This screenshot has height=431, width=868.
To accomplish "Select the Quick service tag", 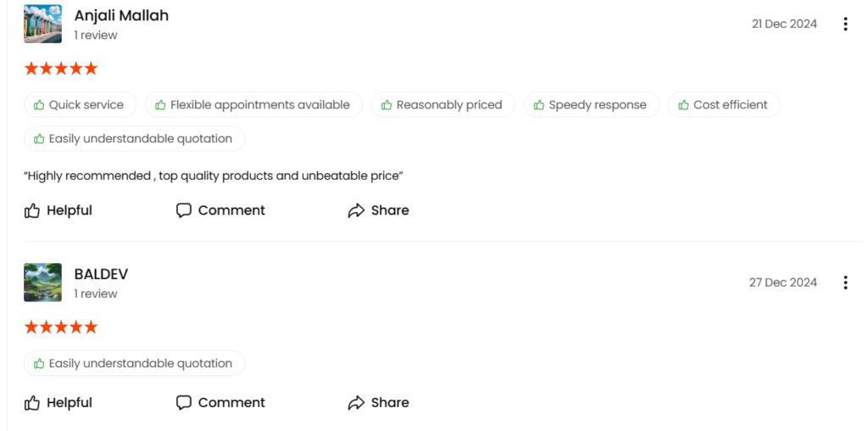I will [80, 105].
